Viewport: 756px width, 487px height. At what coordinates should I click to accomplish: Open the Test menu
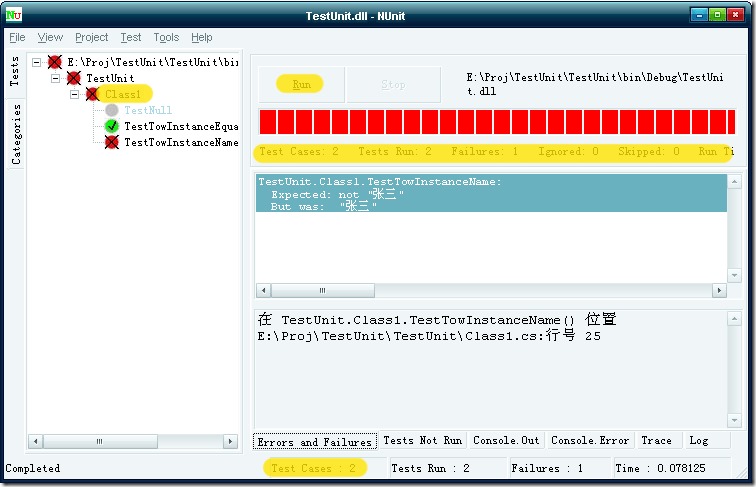(x=131, y=37)
